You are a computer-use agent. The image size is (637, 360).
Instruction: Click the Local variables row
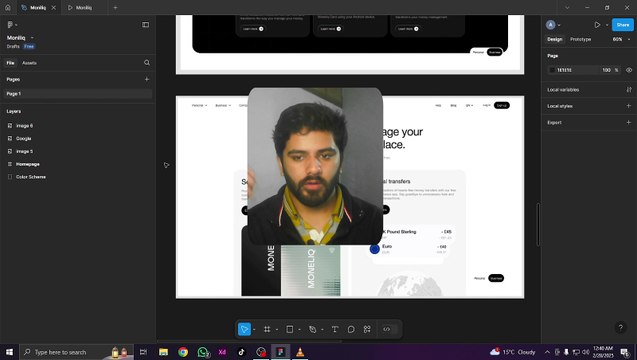(589, 89)
